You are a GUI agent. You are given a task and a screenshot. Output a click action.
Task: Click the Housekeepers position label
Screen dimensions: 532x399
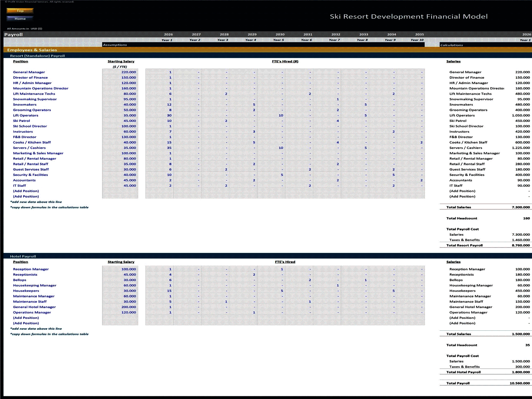coord(26,291)
